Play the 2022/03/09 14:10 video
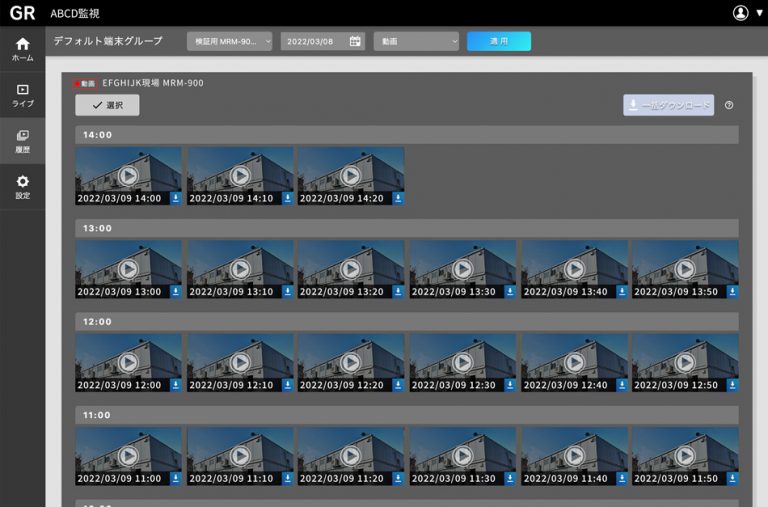The height and width of the screenshot is (507, 768). point(240,175)
